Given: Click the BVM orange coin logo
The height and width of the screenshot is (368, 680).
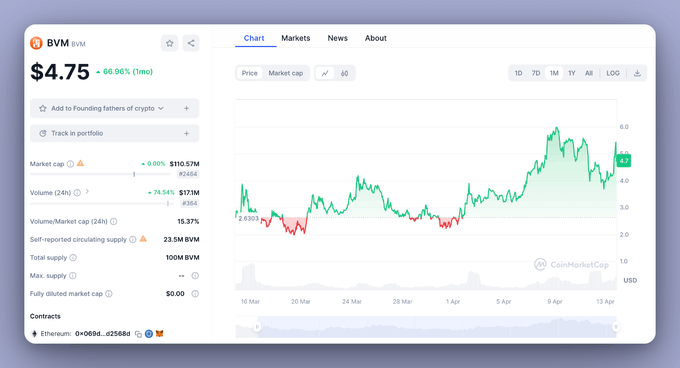Looking at the screenshot, I should 36,43.
